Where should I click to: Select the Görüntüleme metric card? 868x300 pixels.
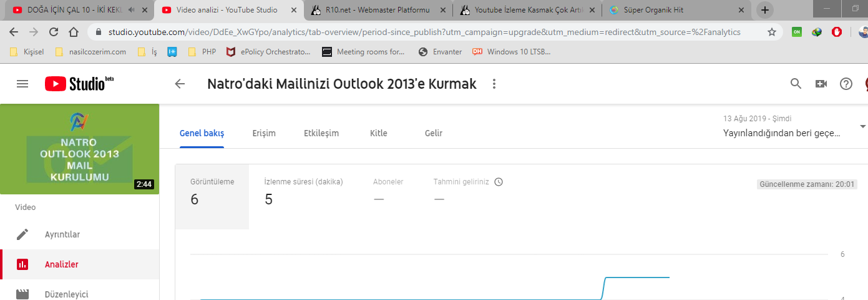[x=212, y=197]
